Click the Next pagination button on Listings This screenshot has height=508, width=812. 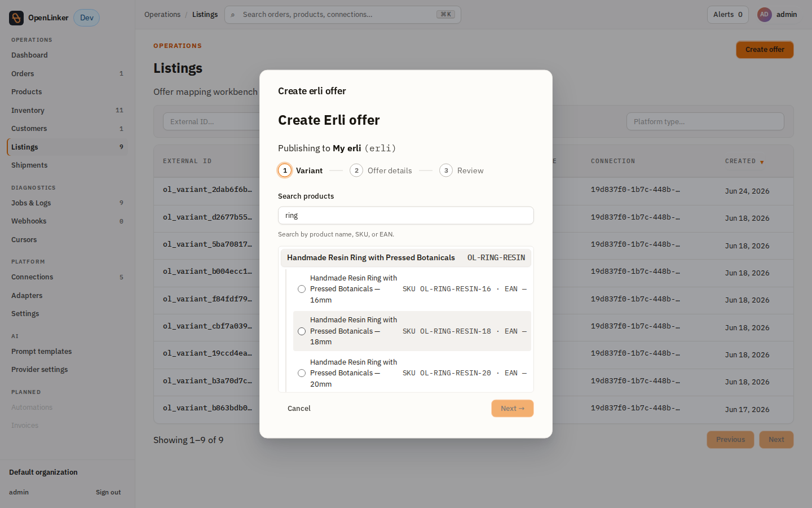(x=776, y=440)
